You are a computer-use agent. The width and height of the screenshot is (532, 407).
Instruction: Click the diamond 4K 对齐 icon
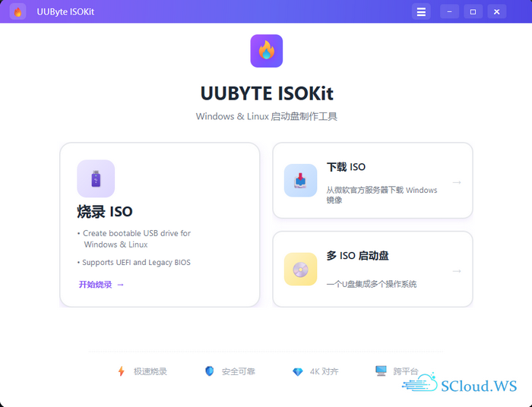(298, 372)
